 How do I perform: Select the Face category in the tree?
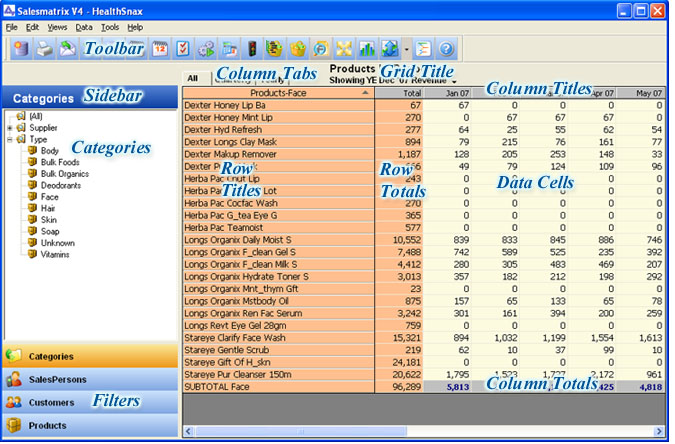point(50,197)
